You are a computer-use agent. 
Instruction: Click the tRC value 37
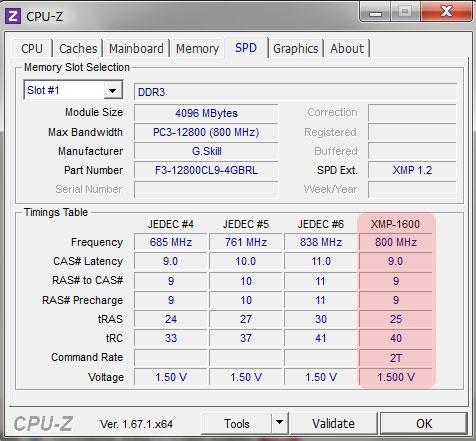(246, 338)
